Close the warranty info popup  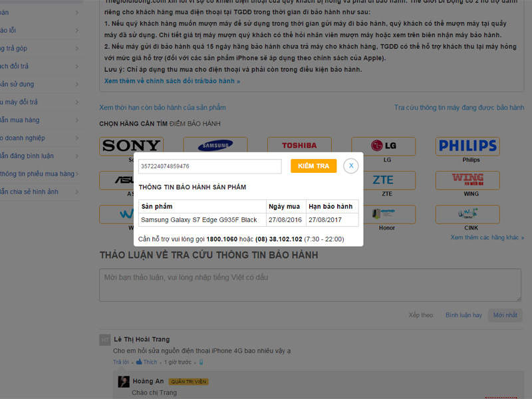(x=351, y=166)
